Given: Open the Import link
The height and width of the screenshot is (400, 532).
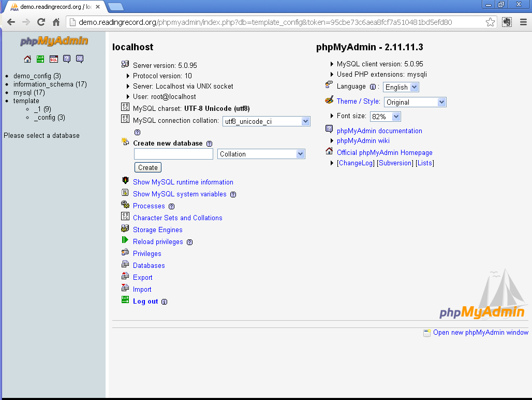Looking at the screenshot, I should [x=142, y=289].
